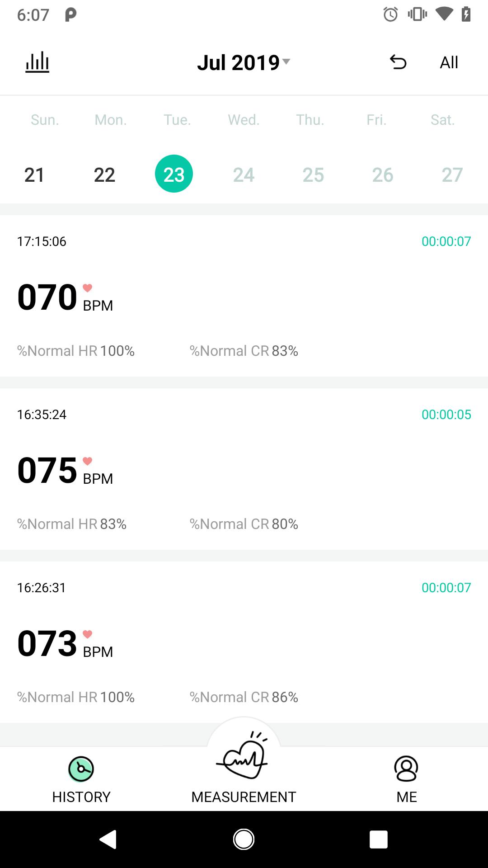This screenshot has width=488, height=868.
Task: Tap the return-to-today arrow icon
Action: (398, 62)
